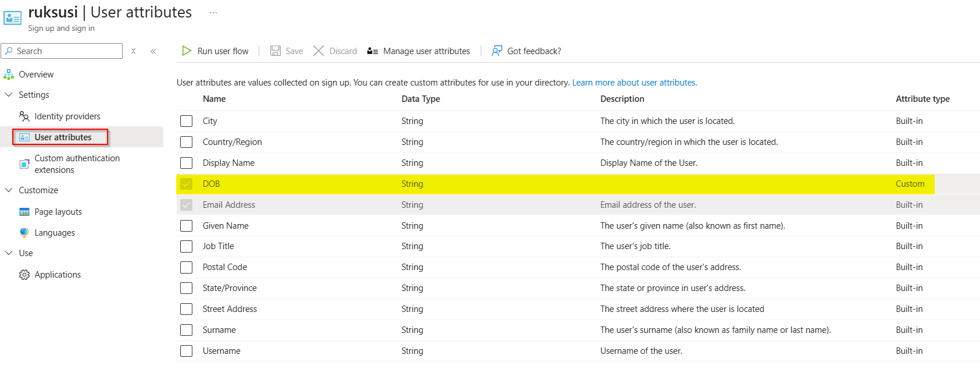Click the Identity providers icon

tap(24, 116)
